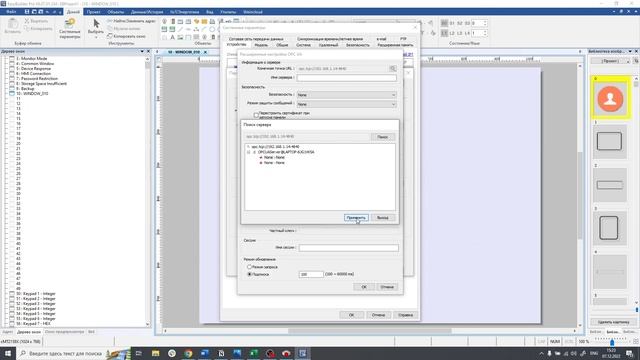Click the Системные параметры ribbon icon
This screenshot has height=360, width=640.
(70, 28)
